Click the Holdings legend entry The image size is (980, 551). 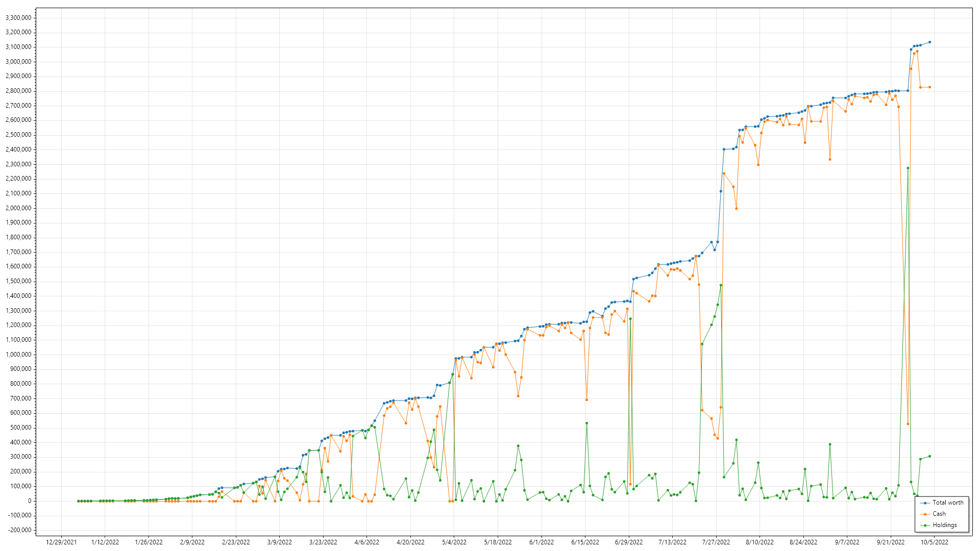point(939,525)
